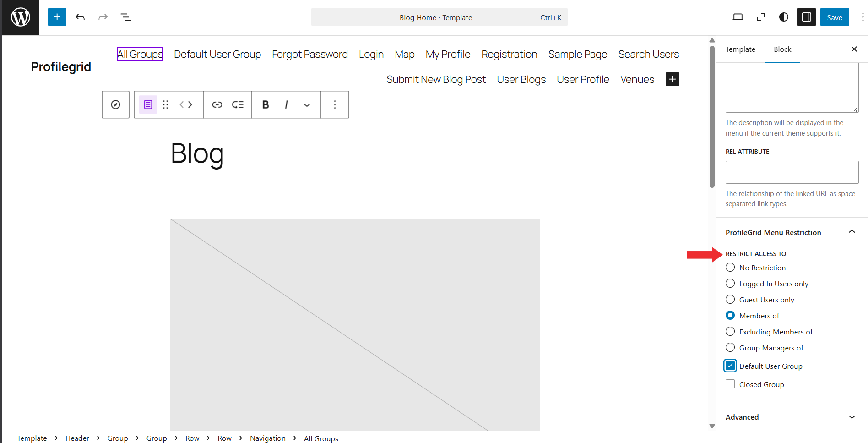Open the block inserter plus button
The width and height of the screenshot is (868, 443).
(x=57, y=17)
